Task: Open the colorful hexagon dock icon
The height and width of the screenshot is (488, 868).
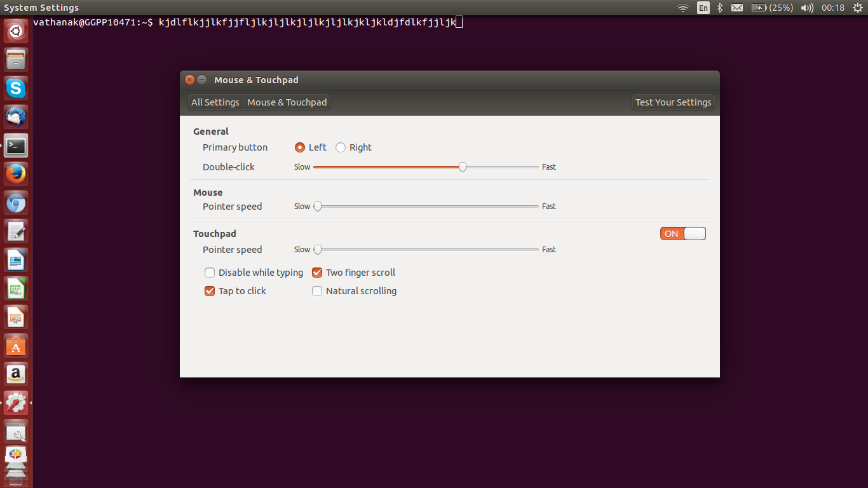Action: (x=16, y=456)
